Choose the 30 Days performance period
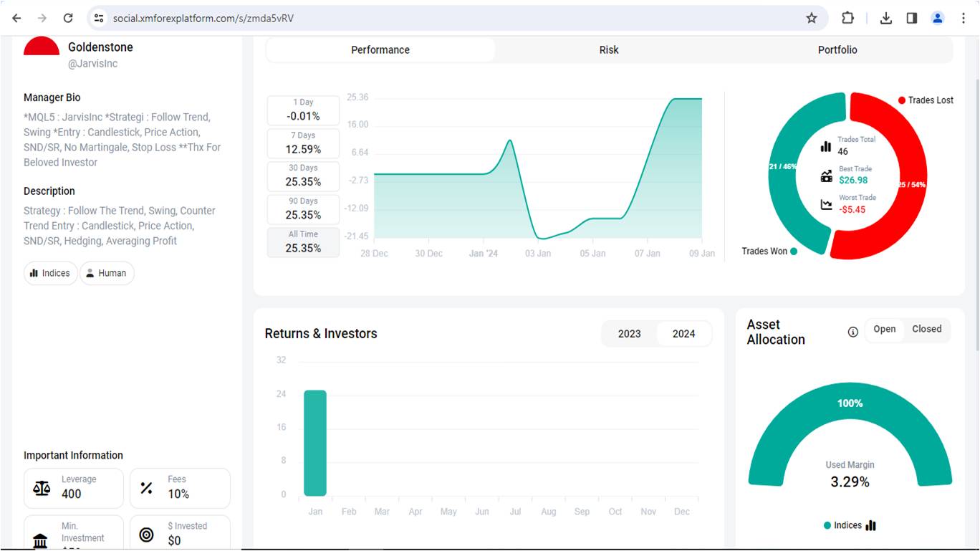 303,176
